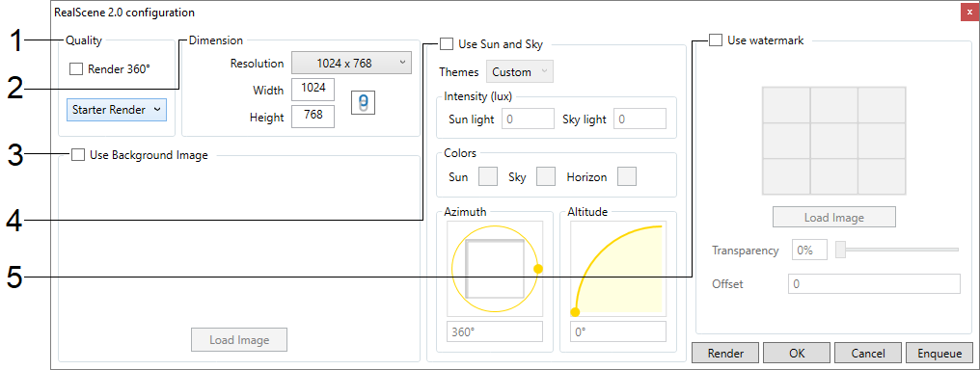Screen dimensions: 980x370
Task: Click the Transparency slider handle
Action: point(841,250)
